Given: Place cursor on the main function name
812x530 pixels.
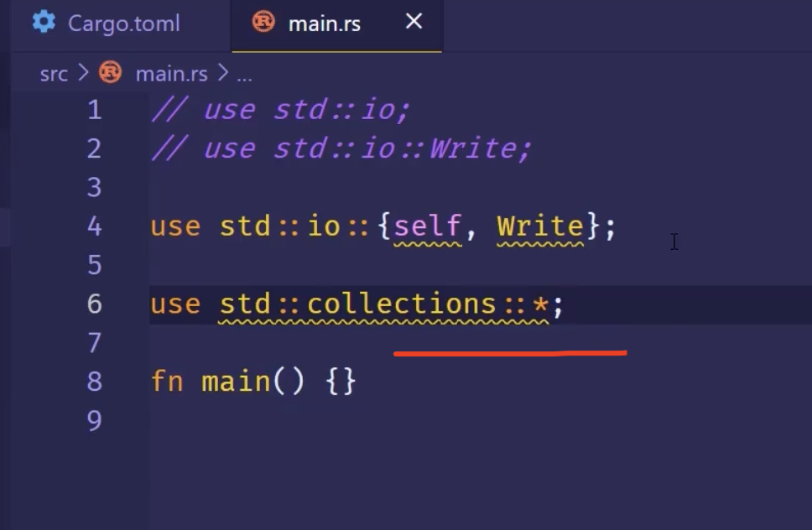Looking at the screenshot, I should coord(236,382).
